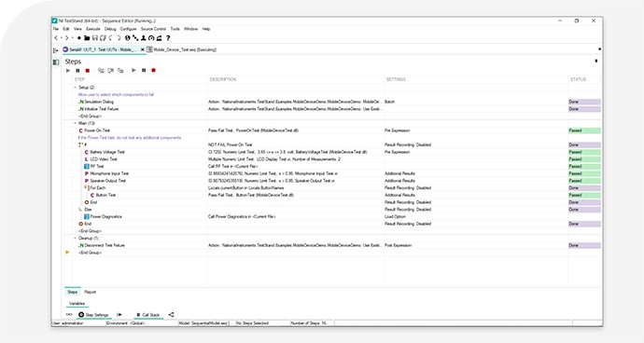Select the Button Test step
This screenshot has width=644, height=343.
pos(105,196)
